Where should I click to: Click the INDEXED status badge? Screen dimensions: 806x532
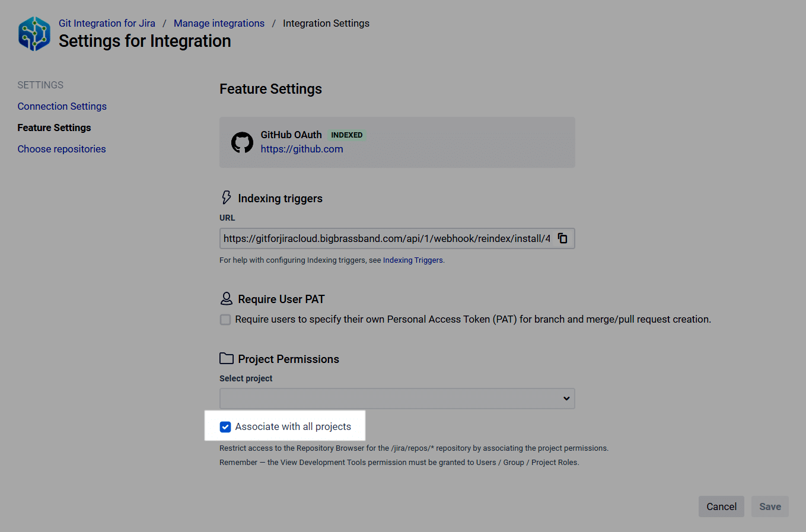point(346,135)
